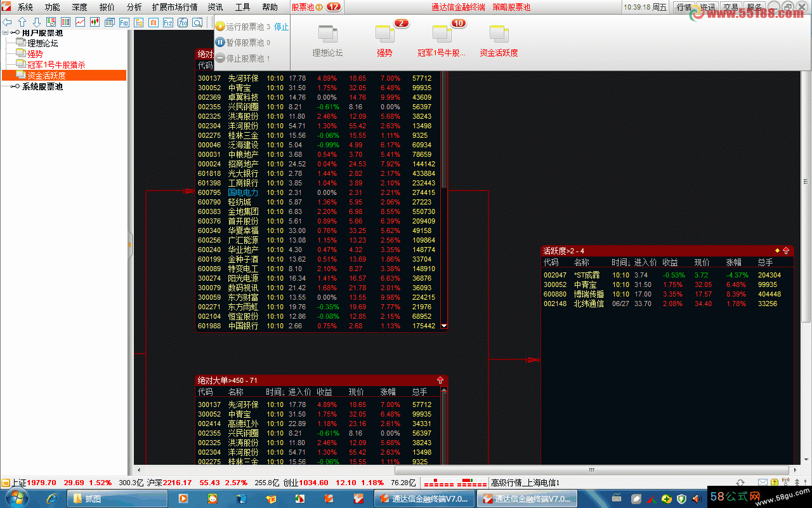Viewport: 812px width, 508px height.
Task: Click the orange 自 toolbar icon
Action: [154, 22]
